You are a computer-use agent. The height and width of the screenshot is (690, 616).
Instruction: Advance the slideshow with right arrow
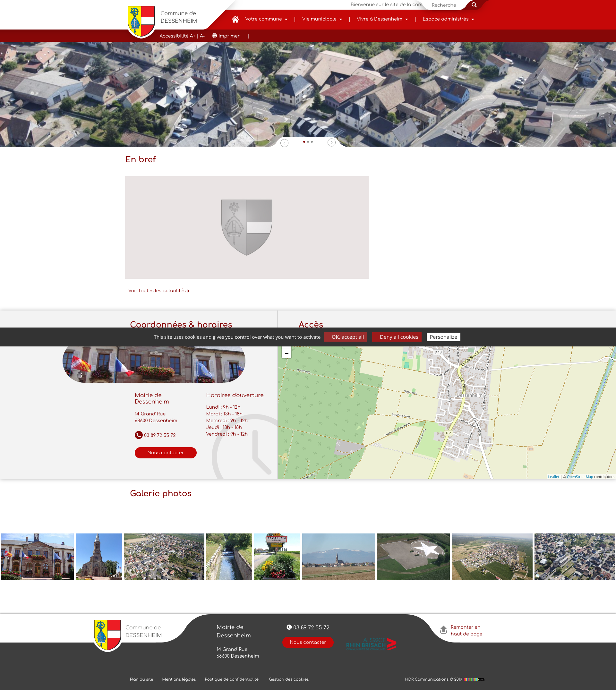click(x=331, y=142)
